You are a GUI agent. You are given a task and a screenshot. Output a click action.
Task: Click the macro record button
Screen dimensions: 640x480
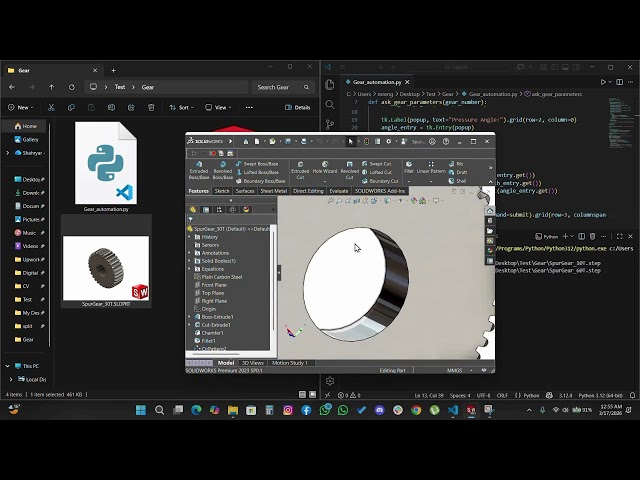[x=212, y=153]
